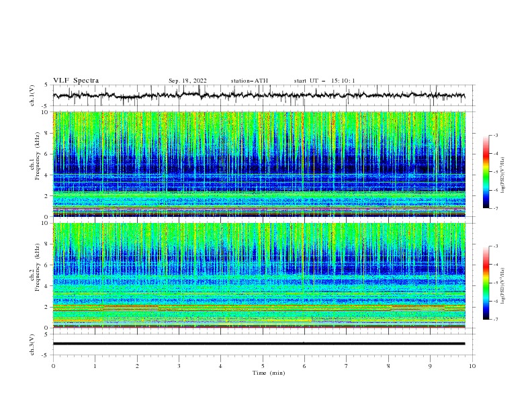The image size is (532, 411).
Task: Click the lower color scale bar
Action: coord(486,283)
